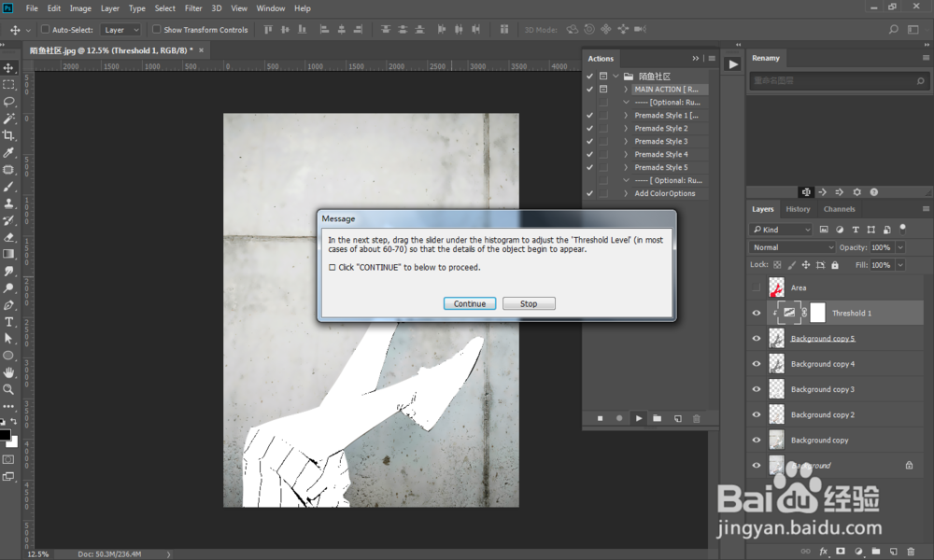This screenshot has width=934, height=560.
Task: Add layer mask at Layers panel bottom
Action: 841,552
